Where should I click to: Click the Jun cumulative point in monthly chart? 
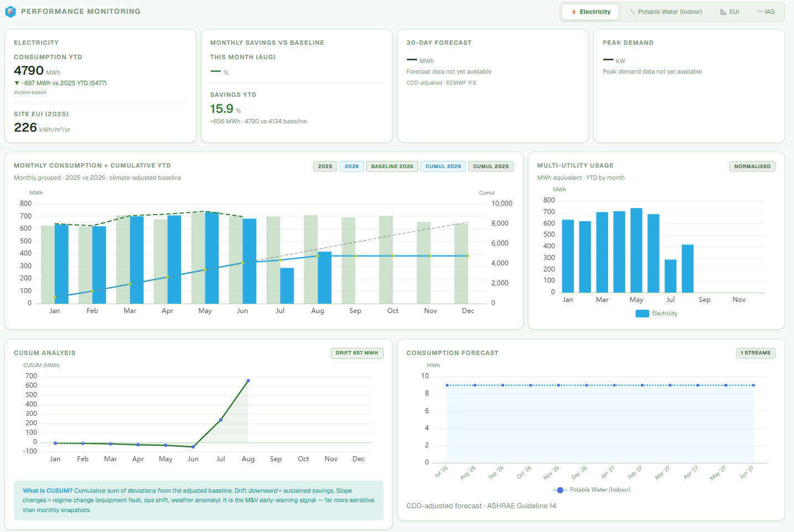243,263
